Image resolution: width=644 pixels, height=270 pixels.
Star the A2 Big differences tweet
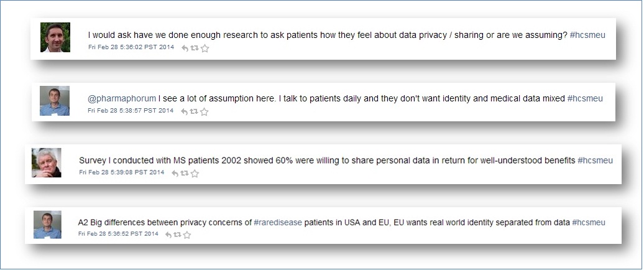(x=187, y=235)
